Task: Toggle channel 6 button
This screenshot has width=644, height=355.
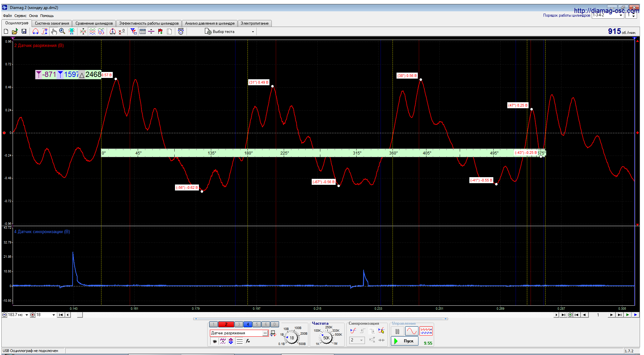Action: [266, 324]
